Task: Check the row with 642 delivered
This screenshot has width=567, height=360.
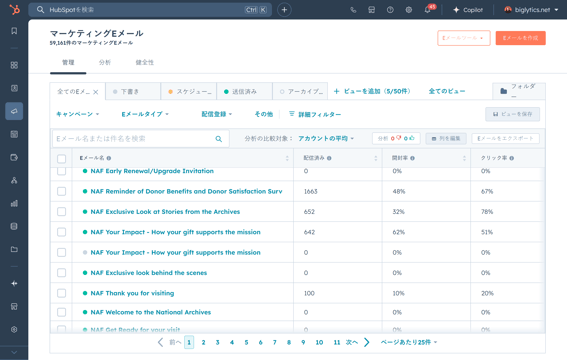Action: click(61, 232)
